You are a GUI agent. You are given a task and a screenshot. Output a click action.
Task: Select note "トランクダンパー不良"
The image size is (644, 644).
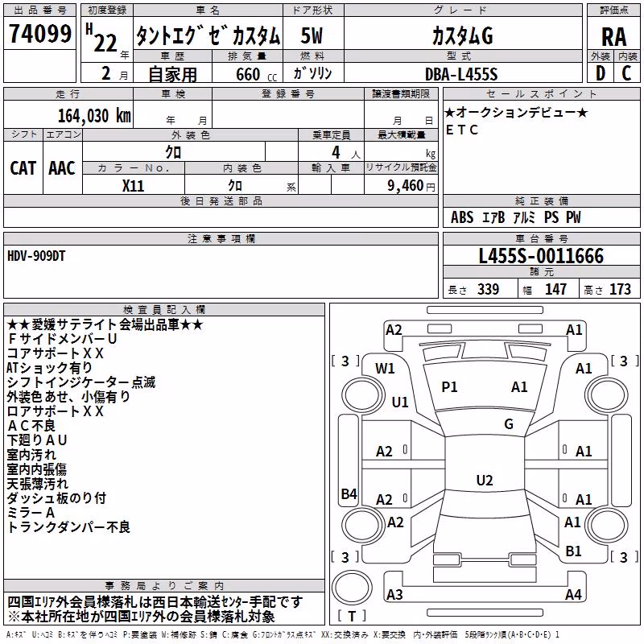(68, 527)
